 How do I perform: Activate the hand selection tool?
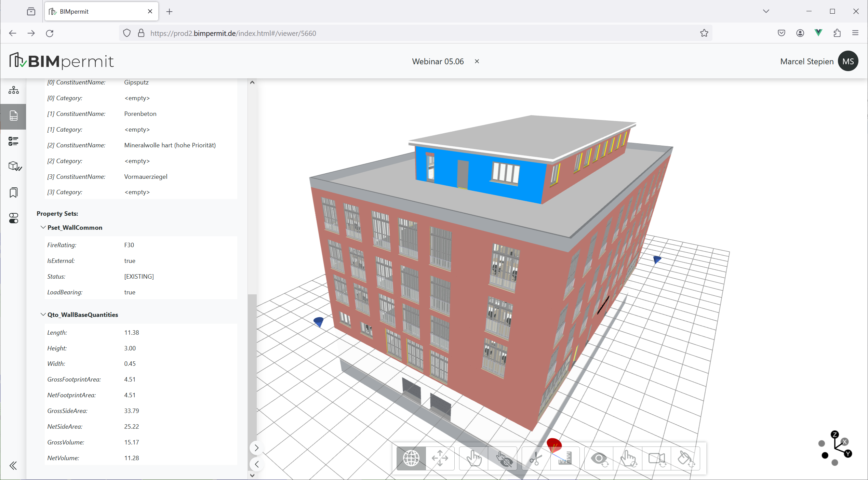(x=474, y=458)
